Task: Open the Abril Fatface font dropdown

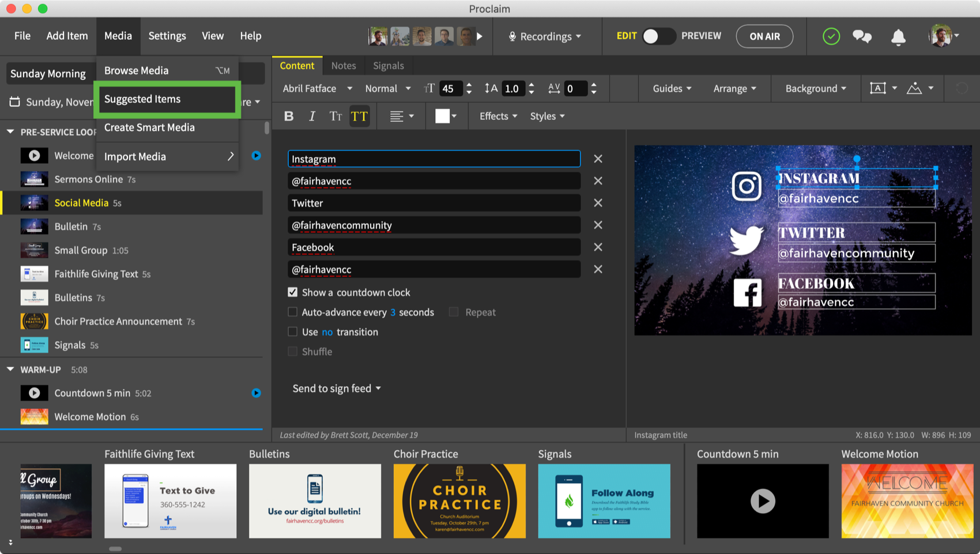Action: coord(317,88)
